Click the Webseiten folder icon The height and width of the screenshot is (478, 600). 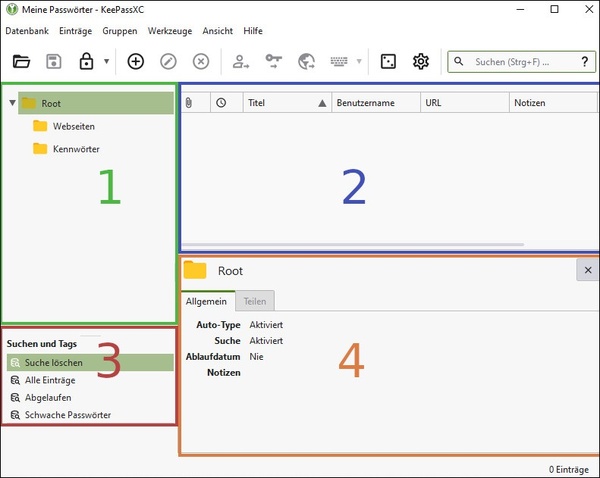tap(40, 126)
